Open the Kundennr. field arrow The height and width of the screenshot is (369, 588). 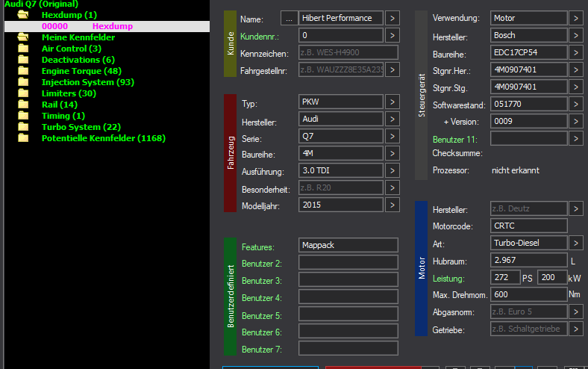(392, 35)
